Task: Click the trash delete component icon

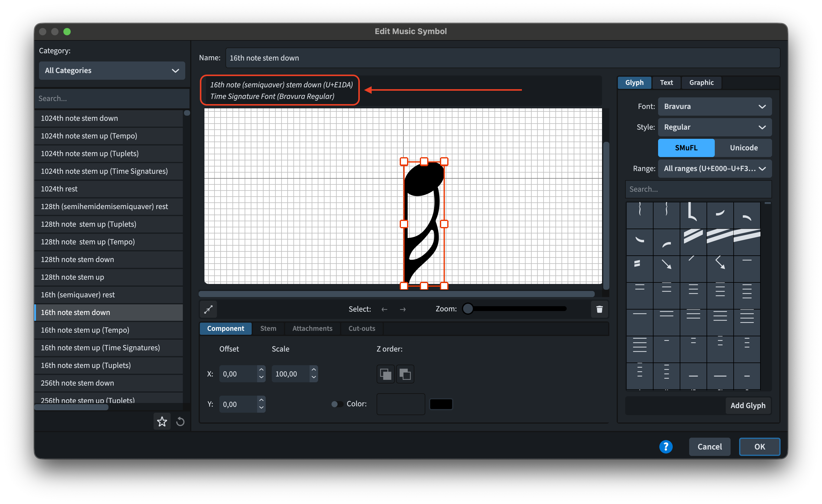Action: click(599, 309)
